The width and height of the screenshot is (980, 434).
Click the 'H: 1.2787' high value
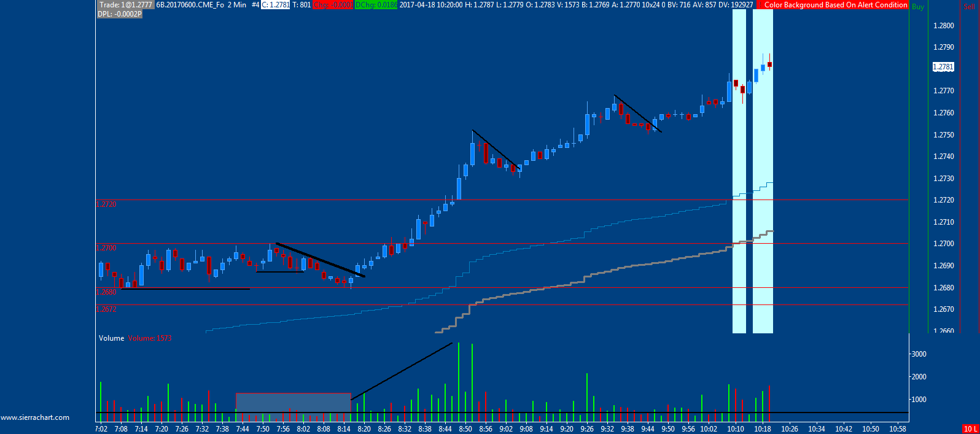click(x=479, y=5)
